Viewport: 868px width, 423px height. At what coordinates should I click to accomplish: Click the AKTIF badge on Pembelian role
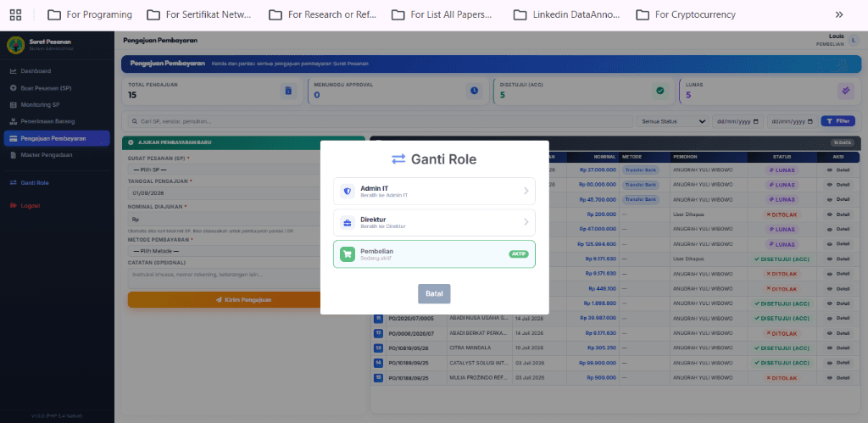(x=519, y=254)
